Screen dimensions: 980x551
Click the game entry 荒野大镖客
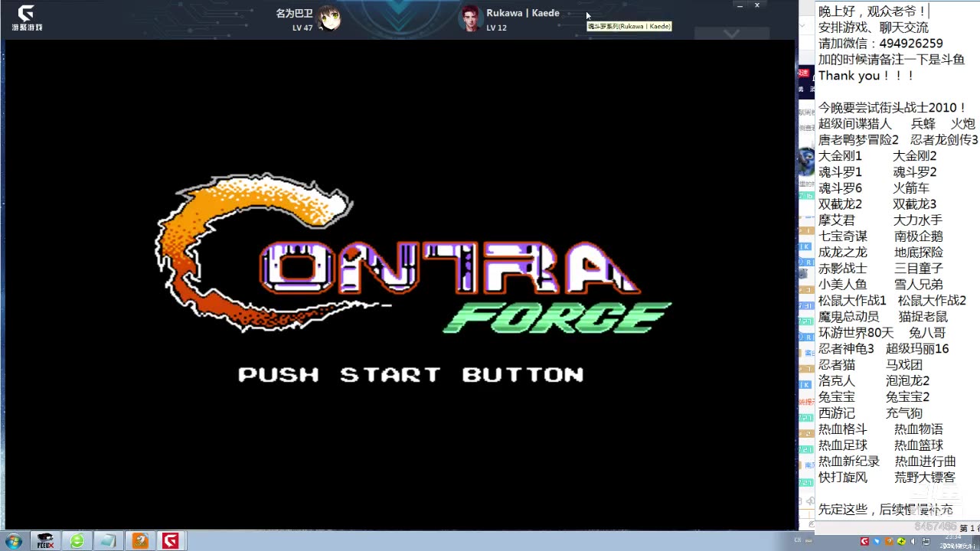click(925, 478)
